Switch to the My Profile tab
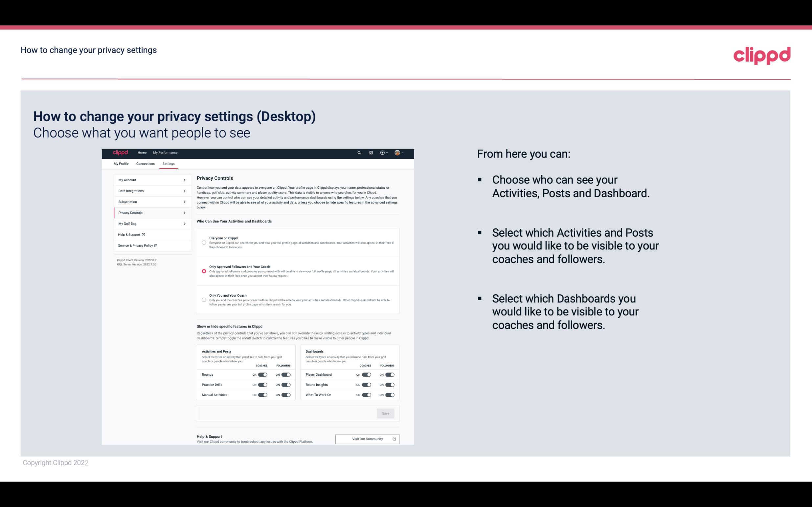Image resolution: width=812 pixels, height=507 pixels. (122, 163)
